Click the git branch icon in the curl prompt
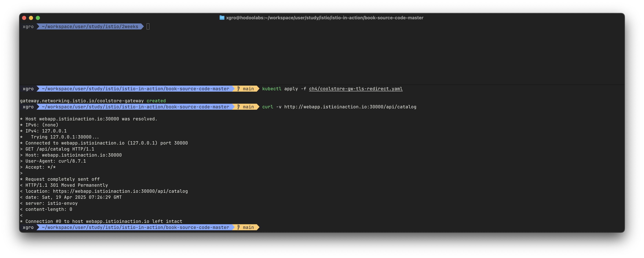 click(239, 107)
